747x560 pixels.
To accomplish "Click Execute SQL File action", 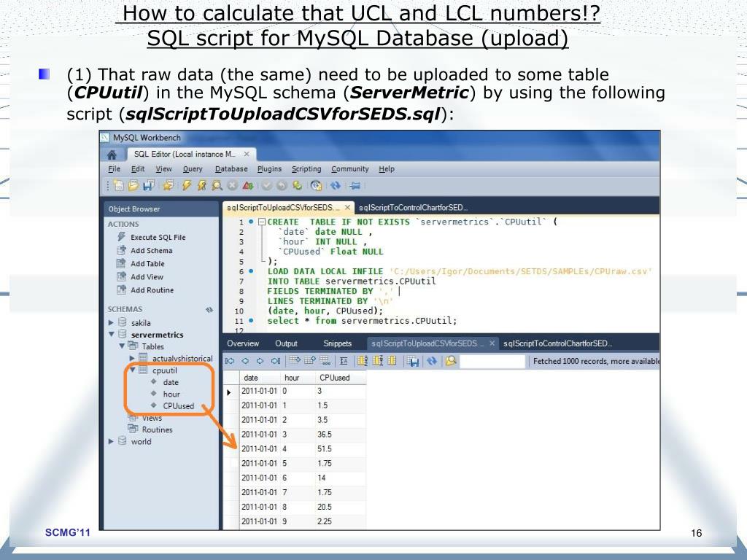I will pos(152,237).
